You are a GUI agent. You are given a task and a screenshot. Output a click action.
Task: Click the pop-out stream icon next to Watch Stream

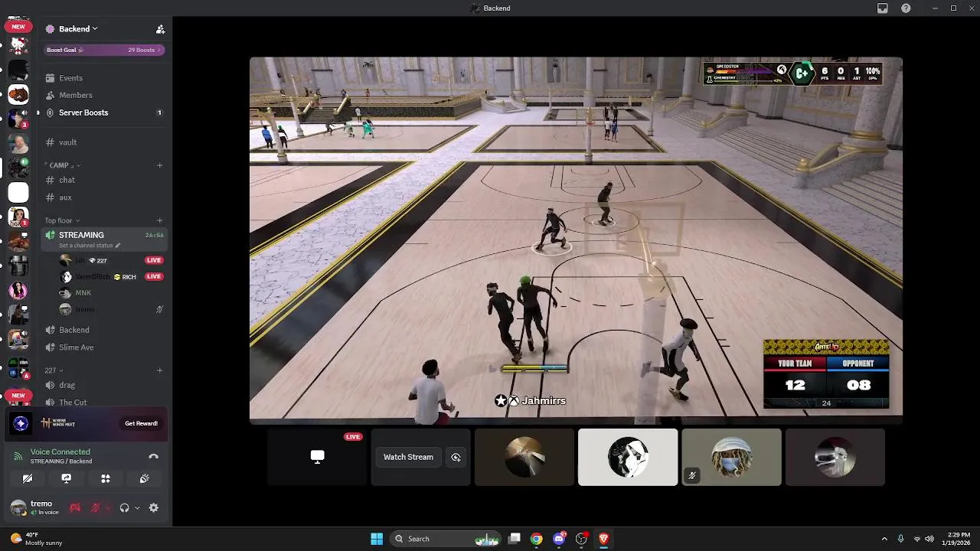pos(456,457)
